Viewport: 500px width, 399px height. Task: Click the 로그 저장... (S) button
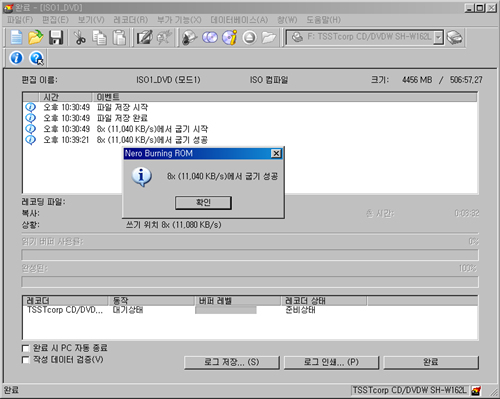pos(232,362)
